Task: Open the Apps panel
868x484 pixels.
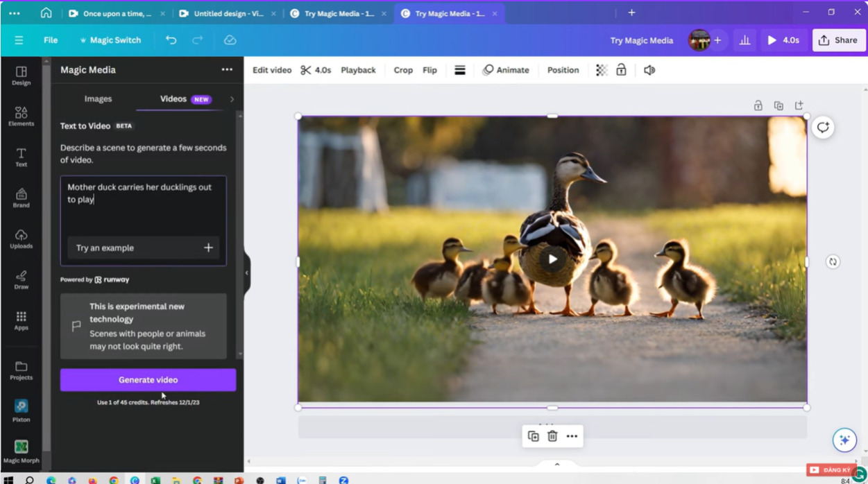Action: pos(21,320)
